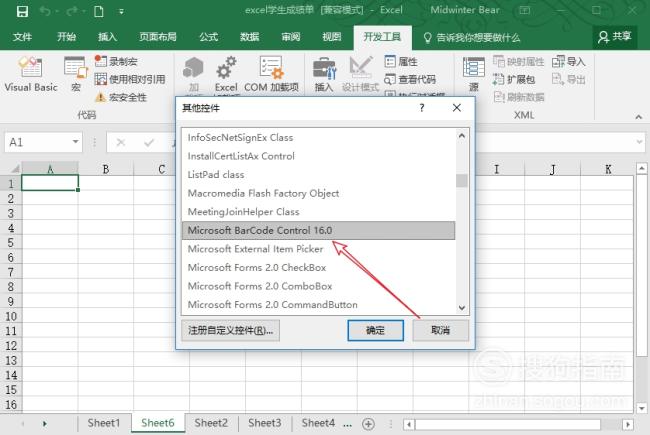Screen dimensions: 650x435
Task: Open the 宏 macros button
Action: coord(76,75)
